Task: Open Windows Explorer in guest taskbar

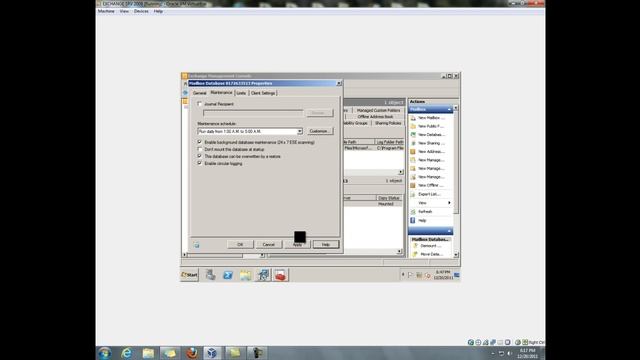Action: [245, 275]
